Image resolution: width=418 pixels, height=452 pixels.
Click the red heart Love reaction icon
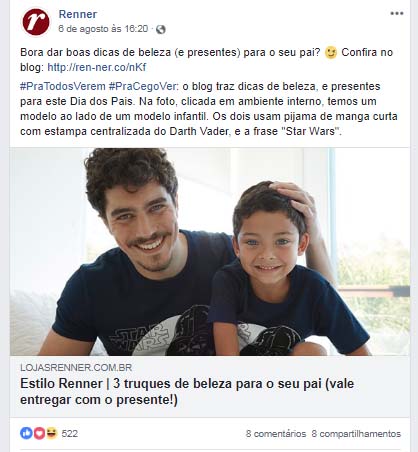pyautogui.click(x=39, y=433)
